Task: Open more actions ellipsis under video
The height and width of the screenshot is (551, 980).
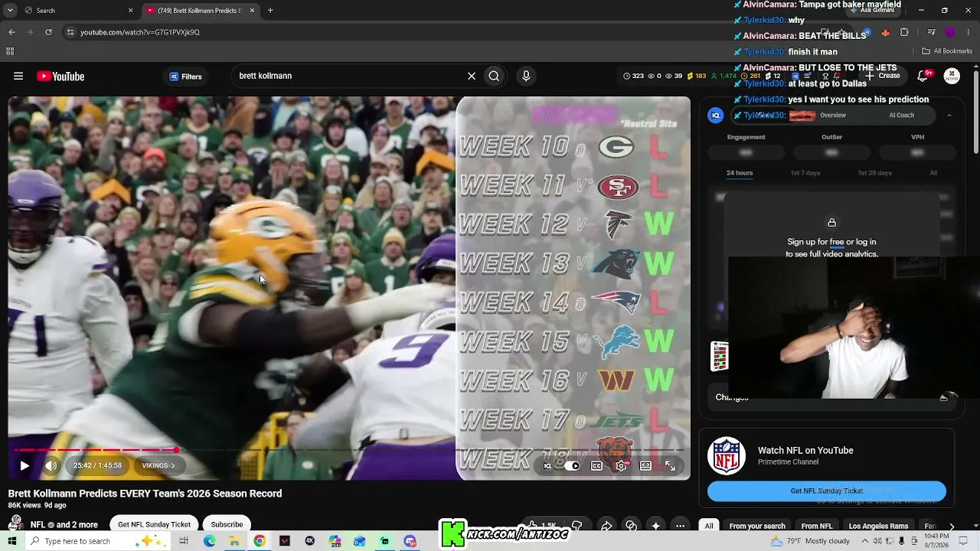Action: click(x=680, y=526)
